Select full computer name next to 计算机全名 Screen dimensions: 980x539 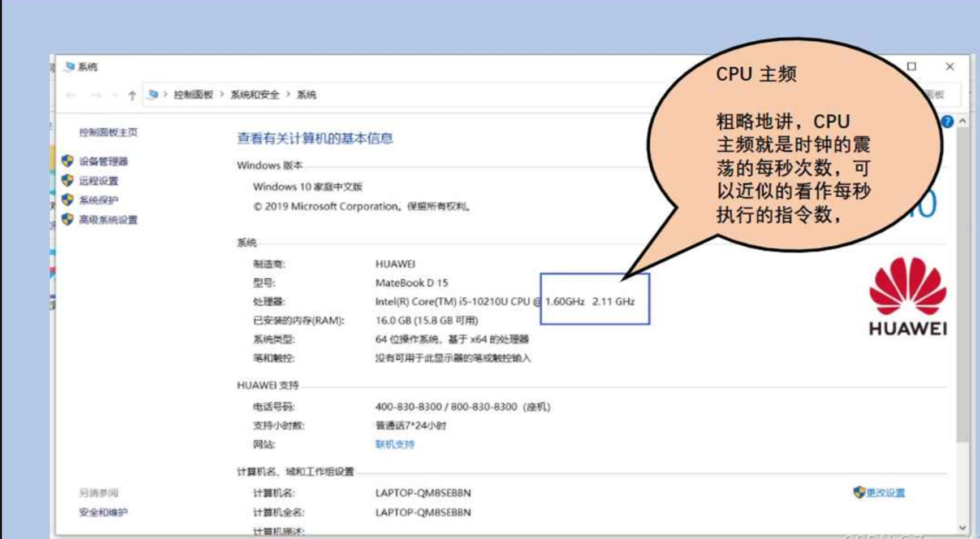423,512
